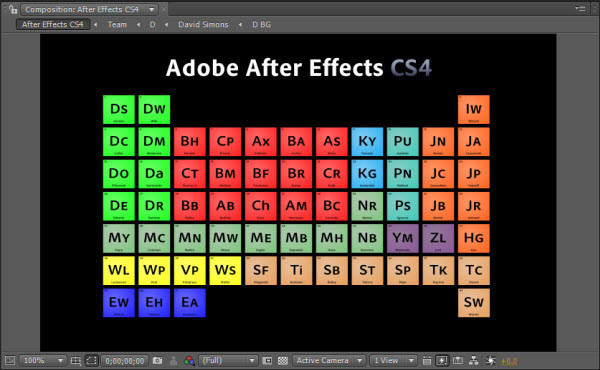This screenshot has width=600, height=370.
Task: Click the Always Preview This View icon
Action: tap(10, 360)
